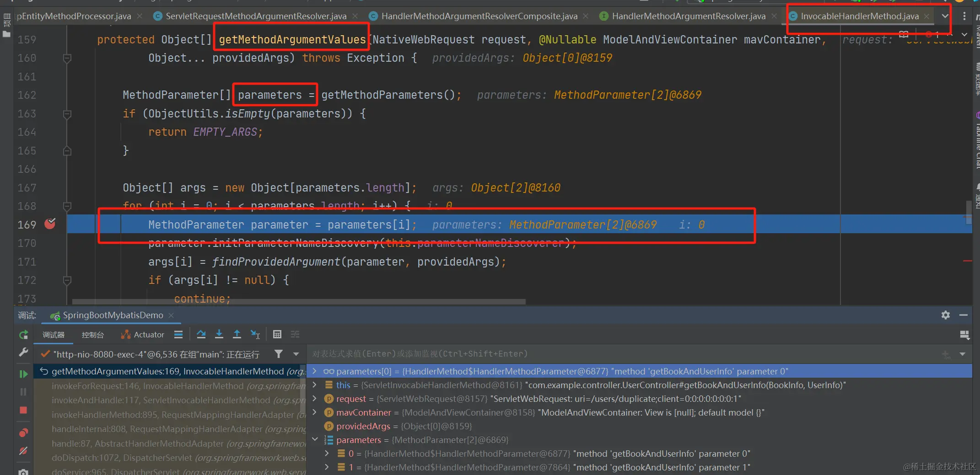Image resolution: width=980 pixels, height=475 pixels.
Task: Select frame handleInternal:808
Action: [x=169, y=429]
